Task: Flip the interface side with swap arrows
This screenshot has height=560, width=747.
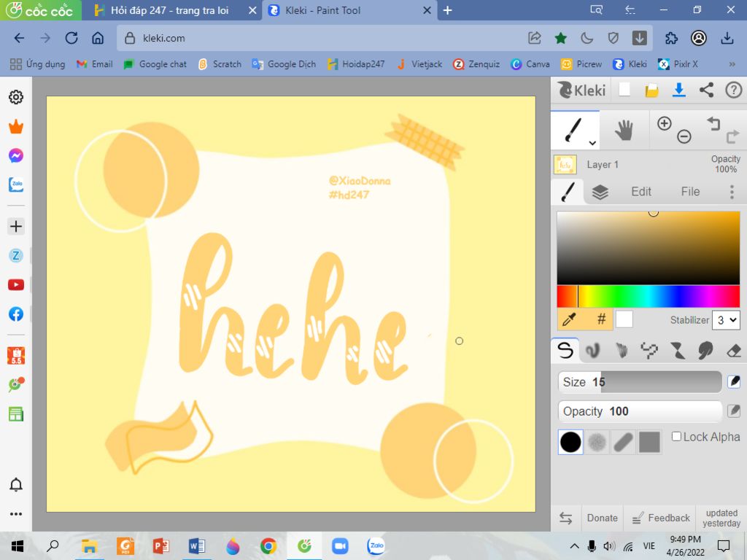Action: [x=565, y=518]
